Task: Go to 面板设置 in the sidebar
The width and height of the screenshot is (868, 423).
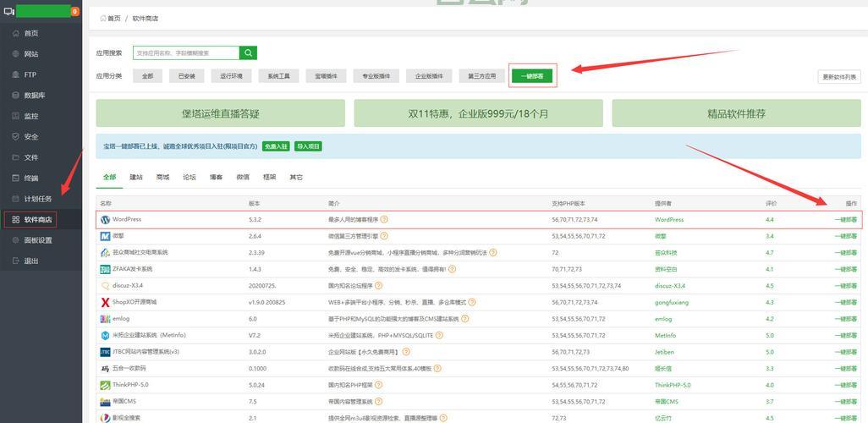Action: pyautogui.click(x=37, y=240)
